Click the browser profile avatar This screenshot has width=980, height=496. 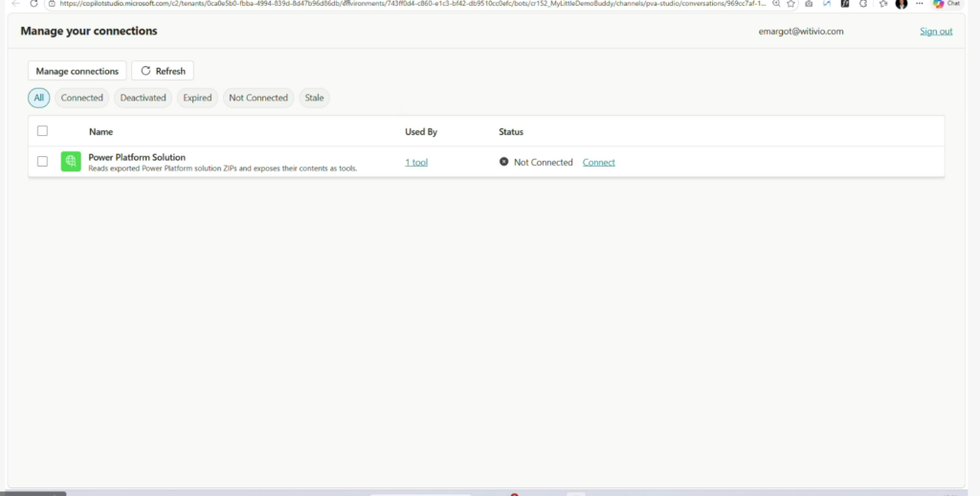click(x=902, y=3)
